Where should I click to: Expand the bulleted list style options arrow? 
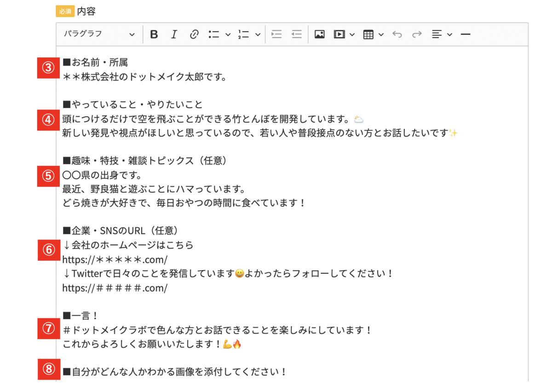(228, 34)
